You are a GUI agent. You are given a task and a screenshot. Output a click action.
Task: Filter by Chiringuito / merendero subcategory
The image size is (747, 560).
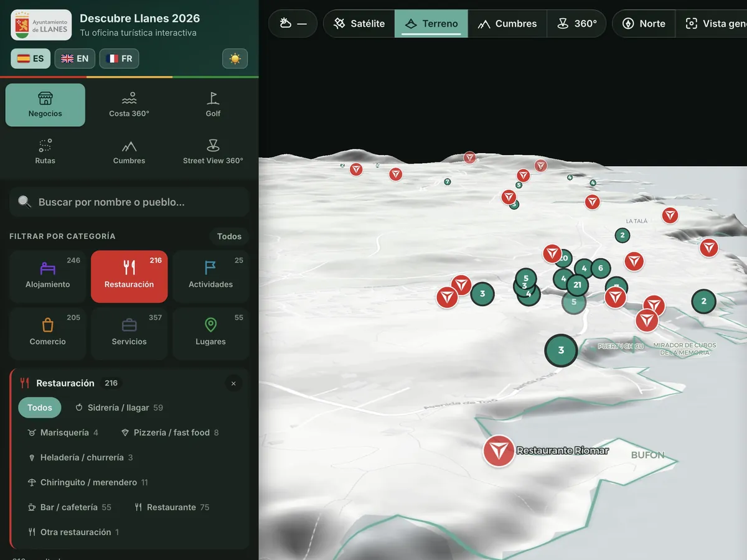88,482
